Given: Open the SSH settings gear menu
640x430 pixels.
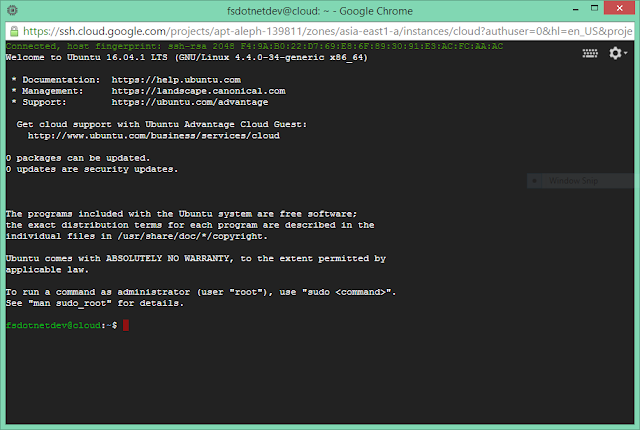Looking at the screenshot, I should pos(618,53).
